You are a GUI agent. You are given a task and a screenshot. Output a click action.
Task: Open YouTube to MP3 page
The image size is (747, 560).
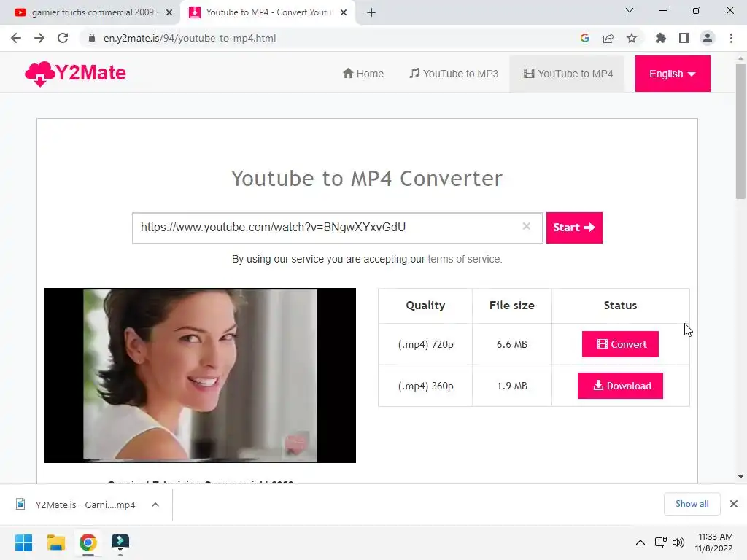click(x=454, y=74)
